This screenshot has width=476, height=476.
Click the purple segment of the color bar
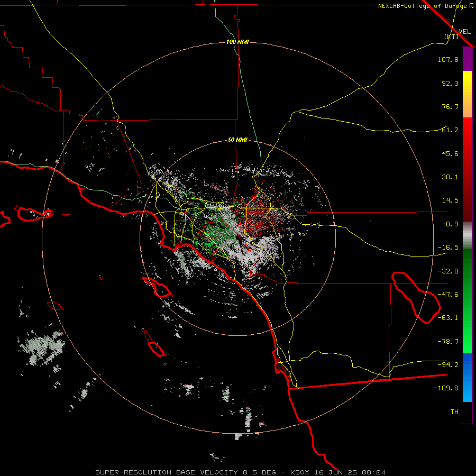coord(467,59)
